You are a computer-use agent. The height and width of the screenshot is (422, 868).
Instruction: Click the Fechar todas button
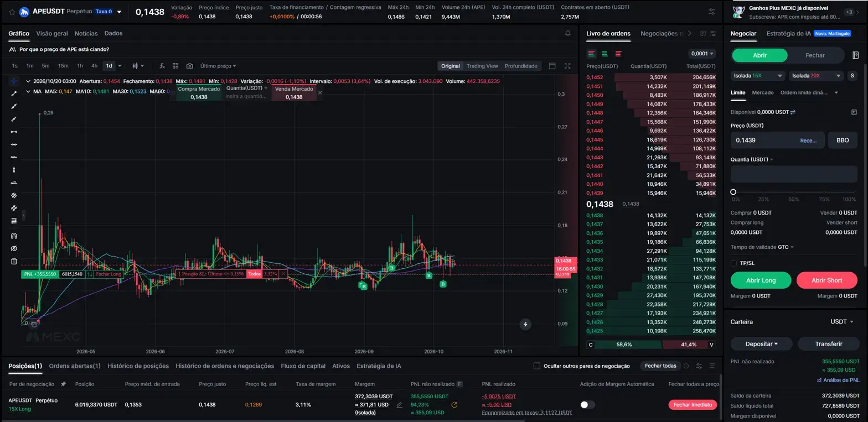660,366
